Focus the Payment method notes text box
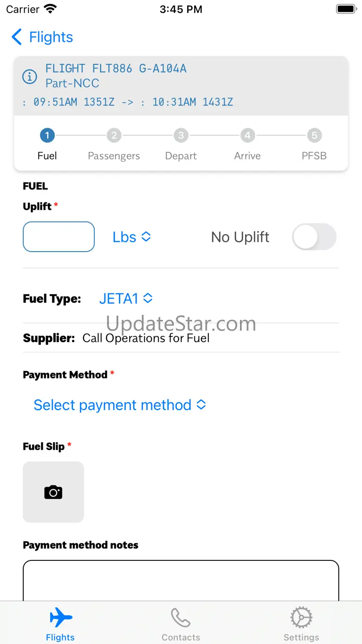362x644 pixels. [x=181, y=580]
